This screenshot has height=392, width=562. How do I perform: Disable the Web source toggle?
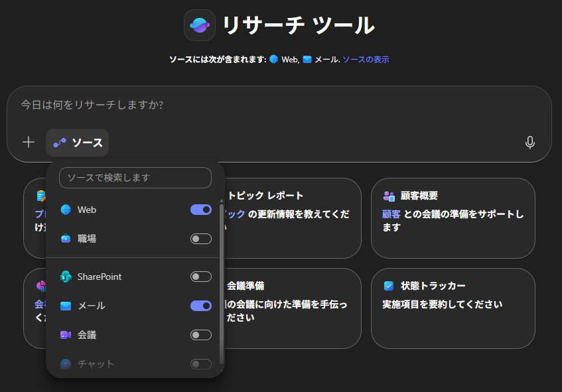(x=200, y=210)
